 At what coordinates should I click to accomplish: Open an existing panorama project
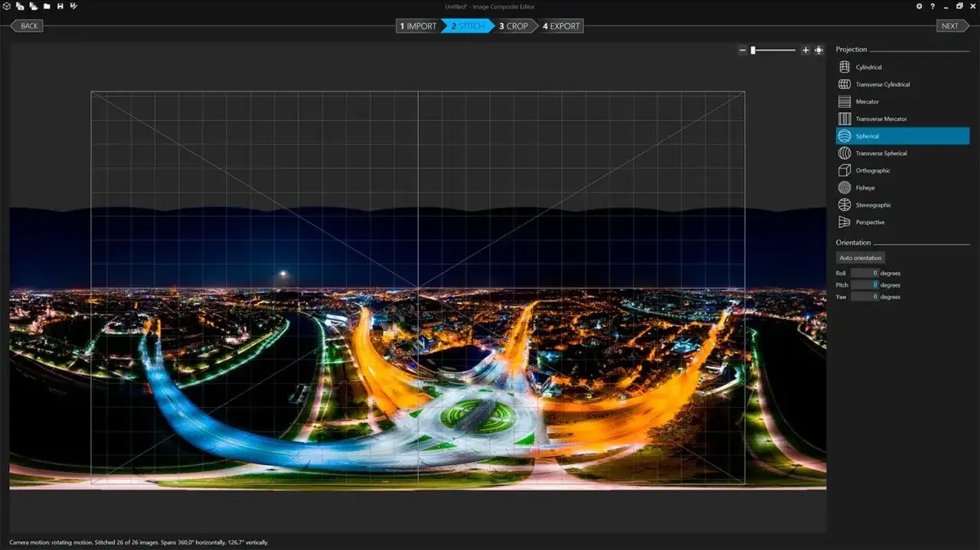coord(47,6)
